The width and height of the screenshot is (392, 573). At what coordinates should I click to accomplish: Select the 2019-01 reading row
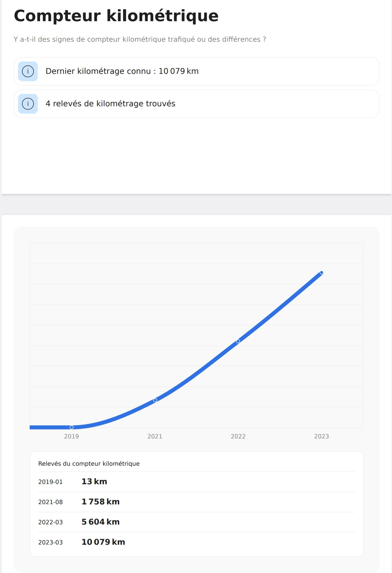click(x=197, y=482)
